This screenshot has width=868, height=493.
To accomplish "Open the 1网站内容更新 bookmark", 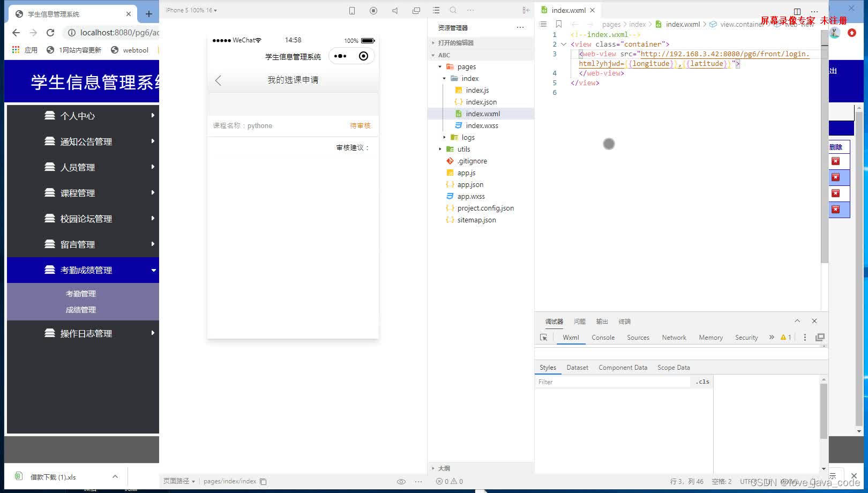I will tap(74, 50).
